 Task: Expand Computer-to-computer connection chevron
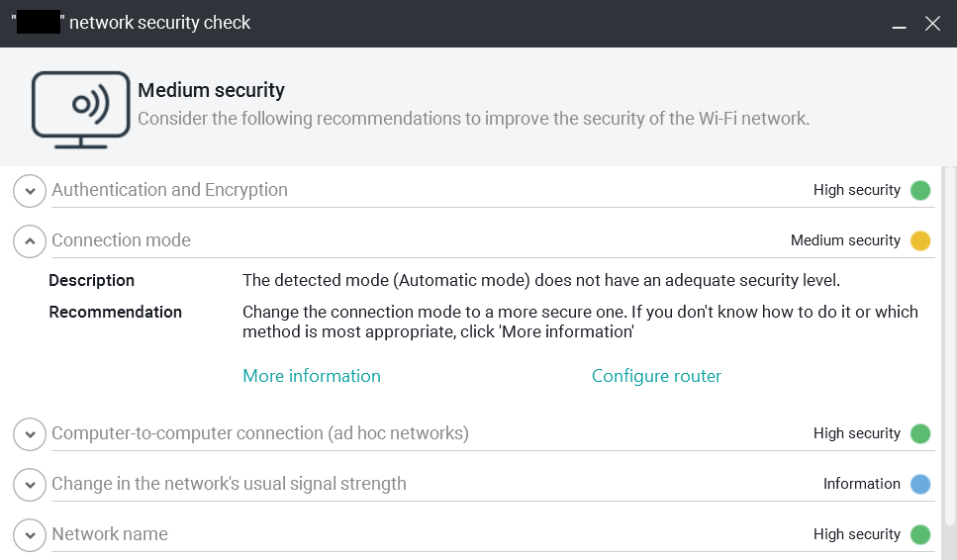pyautogui.click(x=30, y=433)
